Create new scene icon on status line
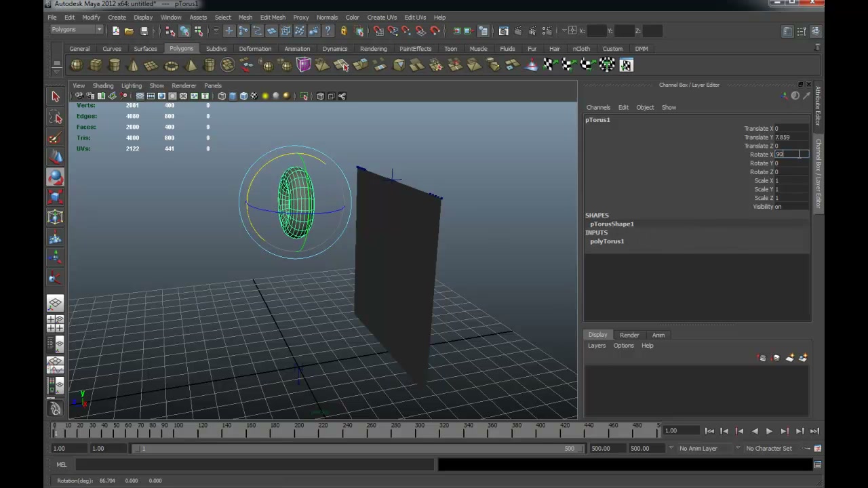 (115, 30)
